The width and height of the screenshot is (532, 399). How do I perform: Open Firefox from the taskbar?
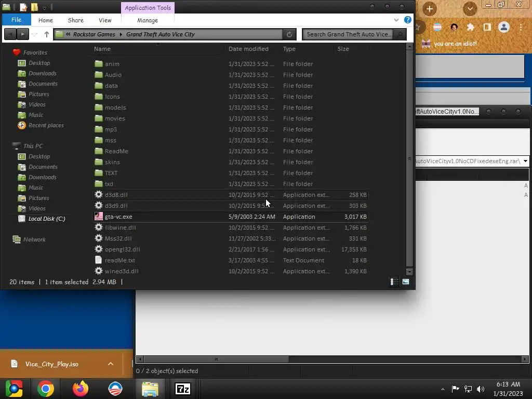[81, 389]
